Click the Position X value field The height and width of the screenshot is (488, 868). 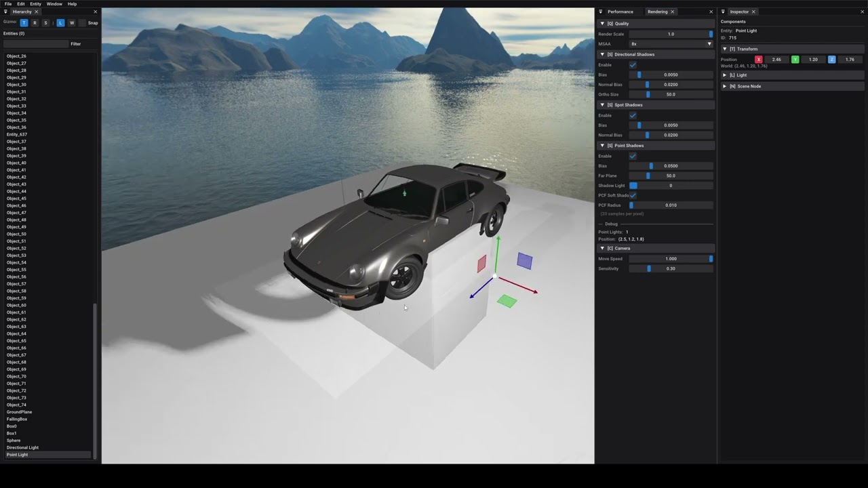776,60
